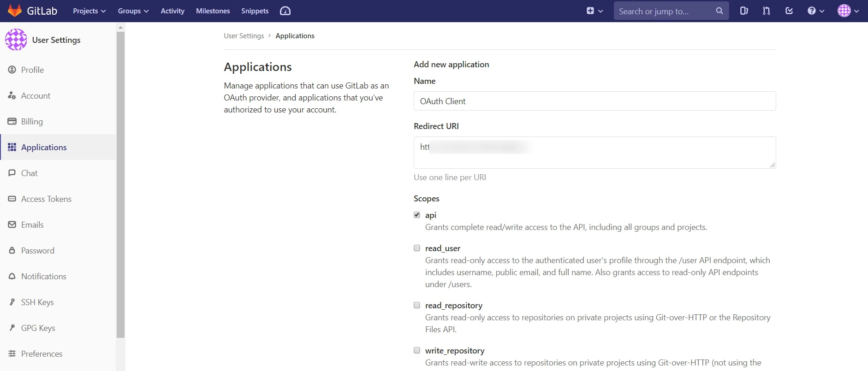Expand the chevron next to Help icon
This screenshot has height=371, width=868.
coord(822,11)
